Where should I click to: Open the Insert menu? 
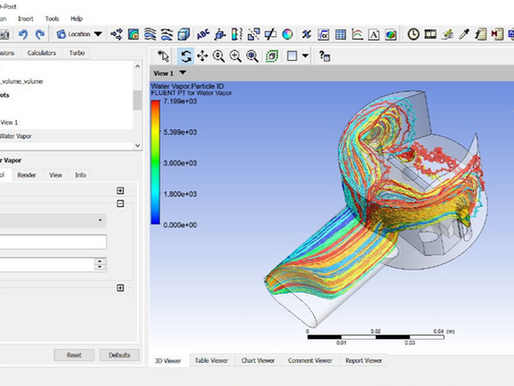26,19
